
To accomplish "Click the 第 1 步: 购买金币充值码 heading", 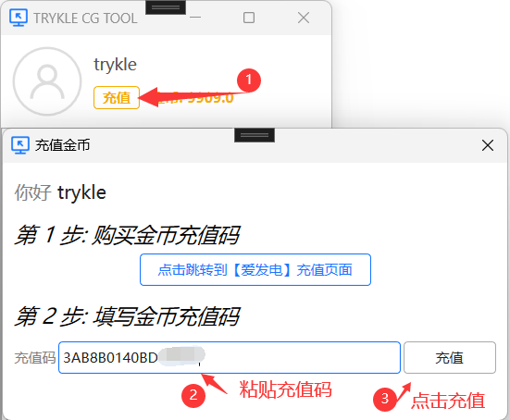I will [x=127, y=235].
